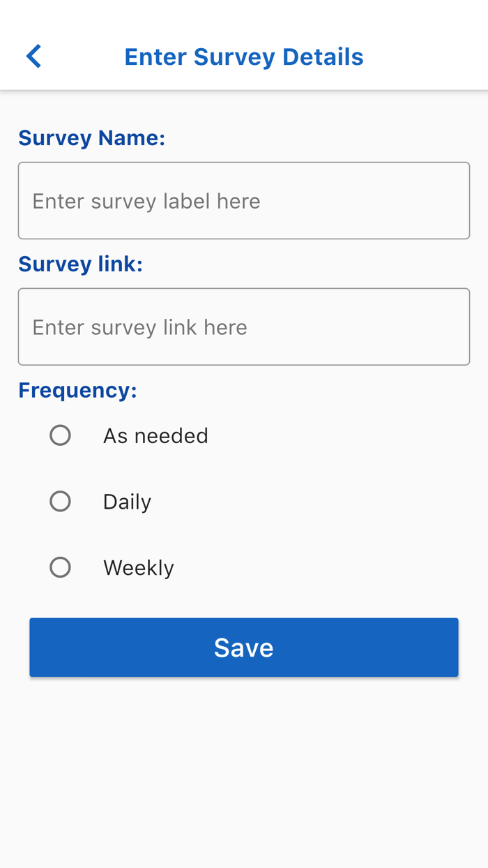488x868 pixels.
Task: Click the Survey link label
Action: [80, 264]
